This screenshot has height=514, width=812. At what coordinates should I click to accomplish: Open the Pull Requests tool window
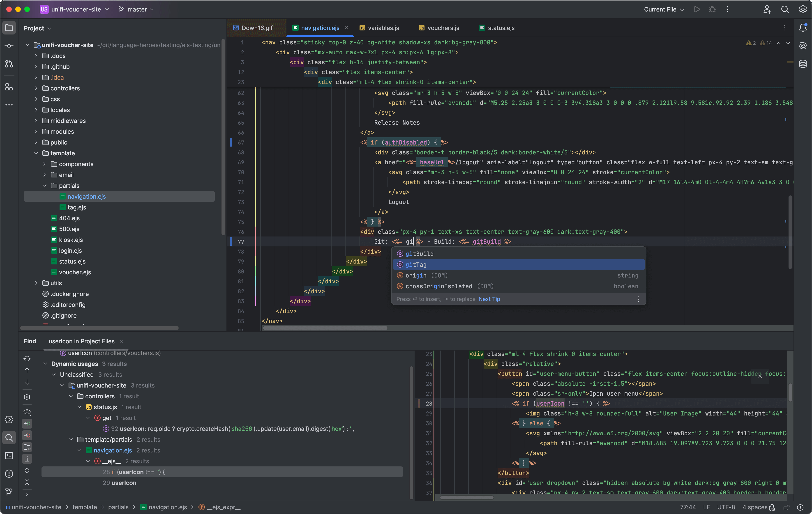(x=9, y=64)
